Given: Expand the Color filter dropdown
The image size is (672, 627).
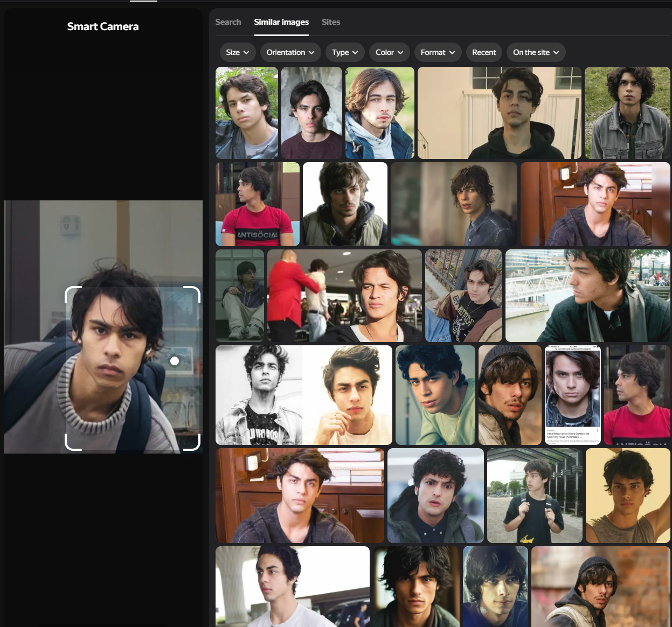Looking at the screenshot, I should point(389,52).
